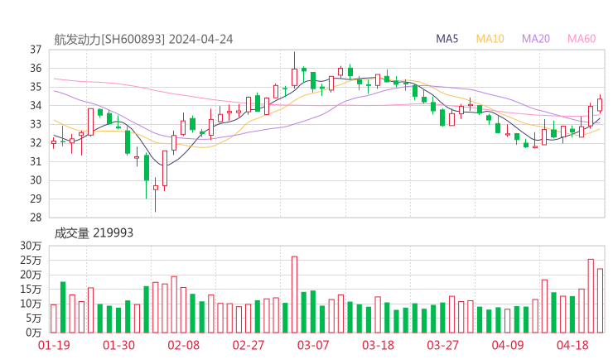Toggle the MA10 moving average legend
Image resolution: width=613 pixels, height=364 pixels.
click(490, 39)
